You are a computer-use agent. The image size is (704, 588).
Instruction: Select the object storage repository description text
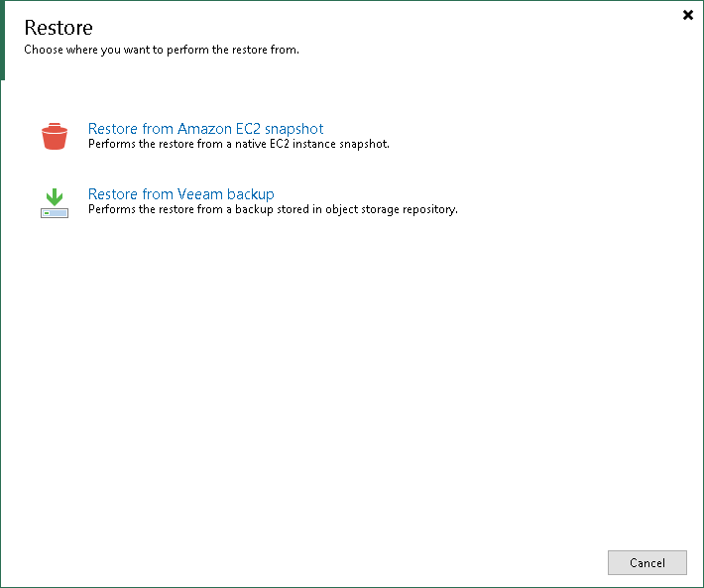273,209
